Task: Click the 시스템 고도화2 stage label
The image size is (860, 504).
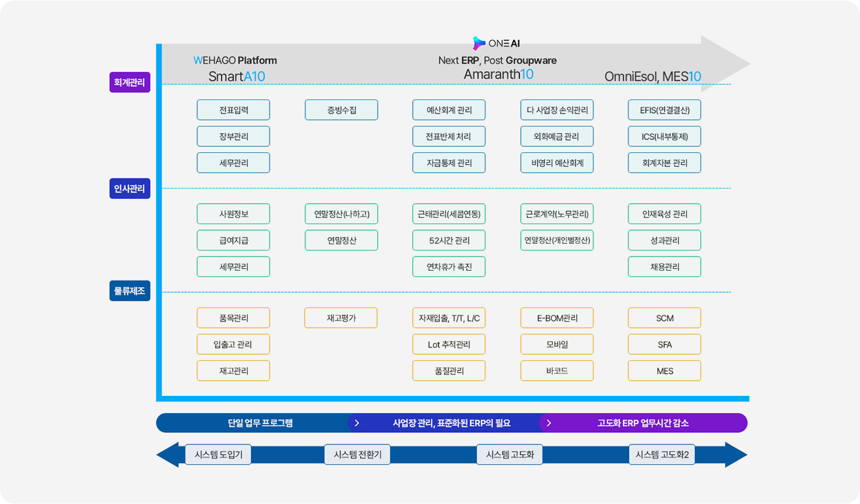Action: 662,455
